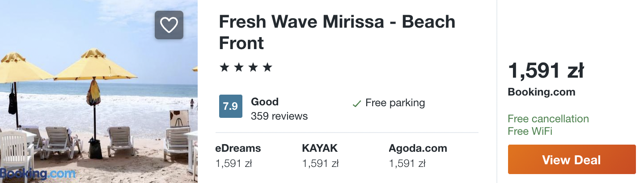
Task: Click the green checkmark beside Free parking
Action: [356, 104]
